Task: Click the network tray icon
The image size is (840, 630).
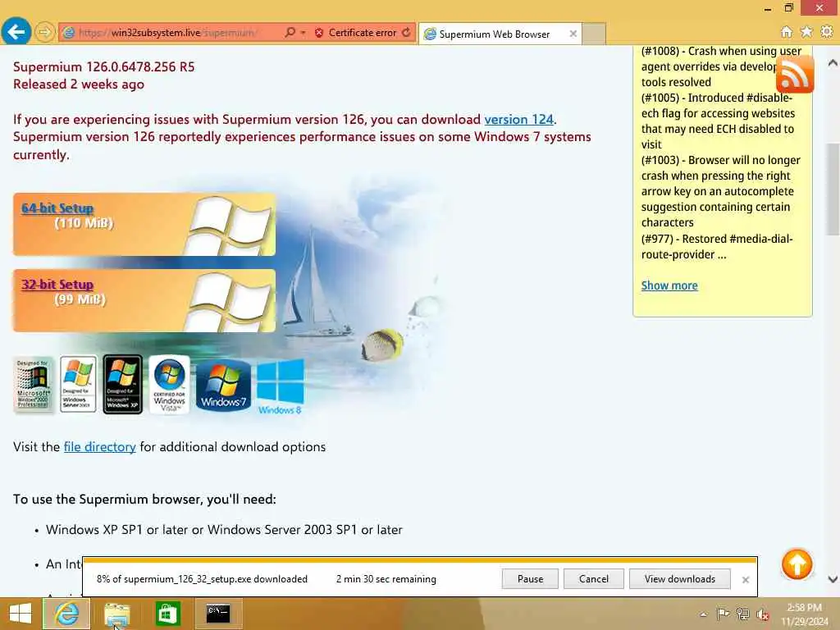Action: (x=742, y=614)
